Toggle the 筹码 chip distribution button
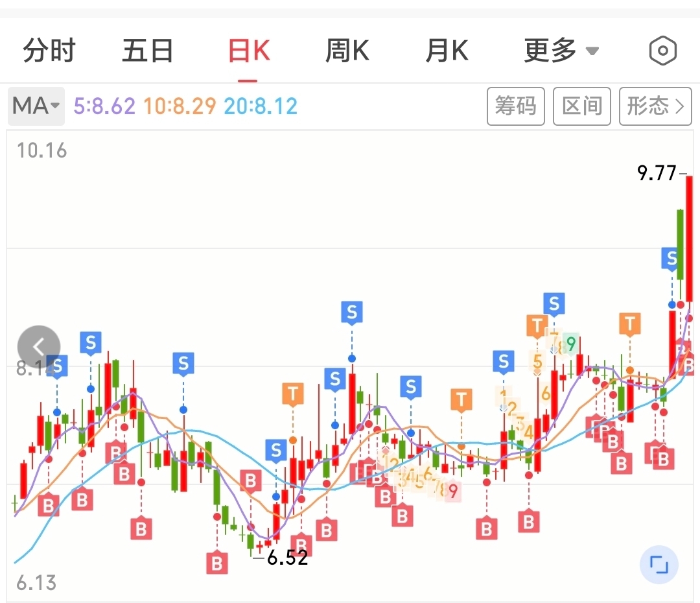The image size is (700, 603). click(x=516, y=106)
